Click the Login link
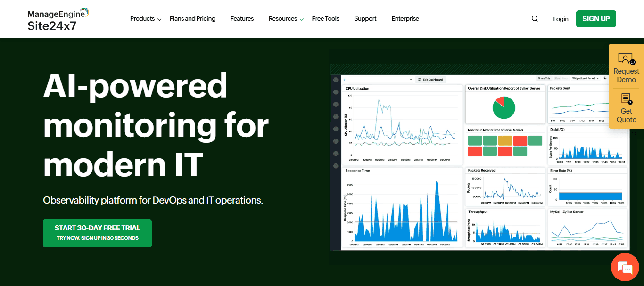 [x=561, y=19]
